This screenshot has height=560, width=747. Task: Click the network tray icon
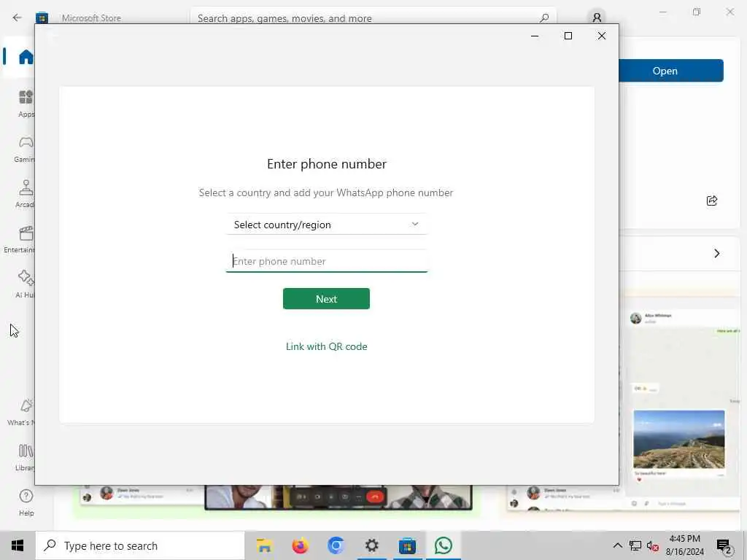click(635, 545)
